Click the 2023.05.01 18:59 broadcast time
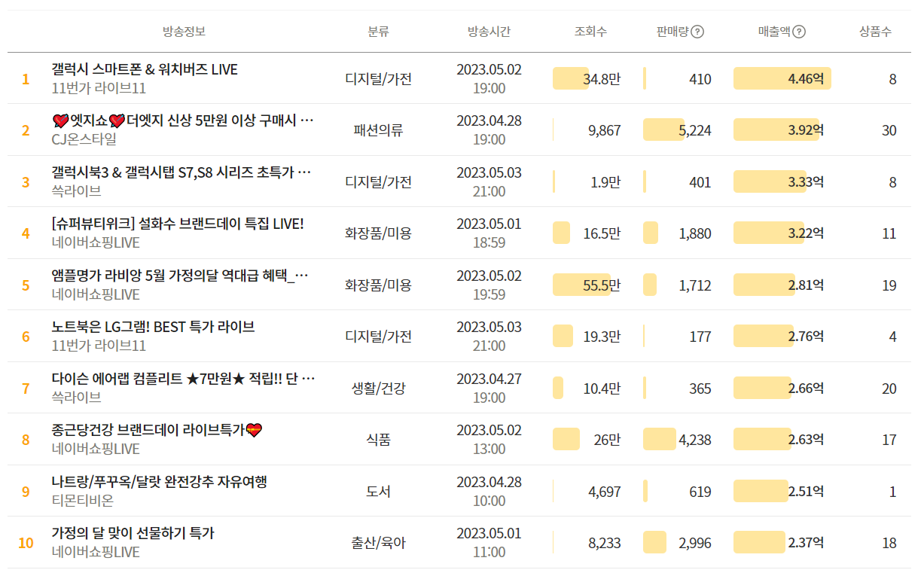The width and height of the screenshot is (924, 576). tap(489, 233)
